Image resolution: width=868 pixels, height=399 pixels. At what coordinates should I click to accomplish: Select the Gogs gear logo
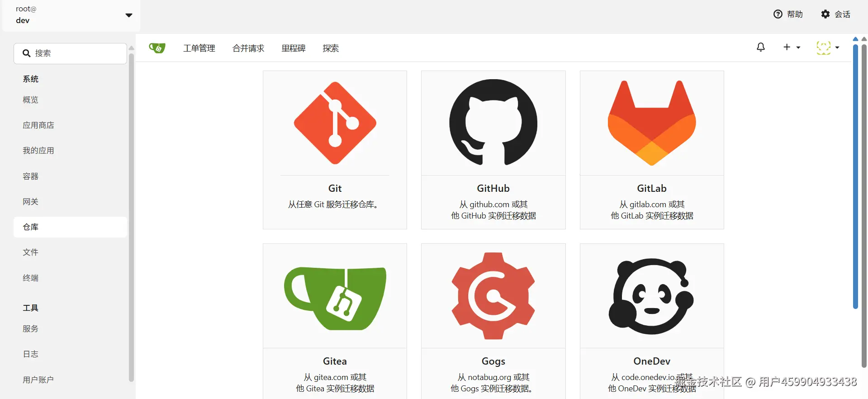click(493, 296)
